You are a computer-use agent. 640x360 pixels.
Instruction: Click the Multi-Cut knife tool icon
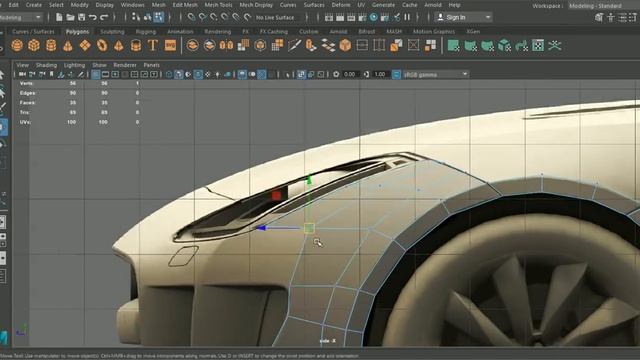coord(294,45)
